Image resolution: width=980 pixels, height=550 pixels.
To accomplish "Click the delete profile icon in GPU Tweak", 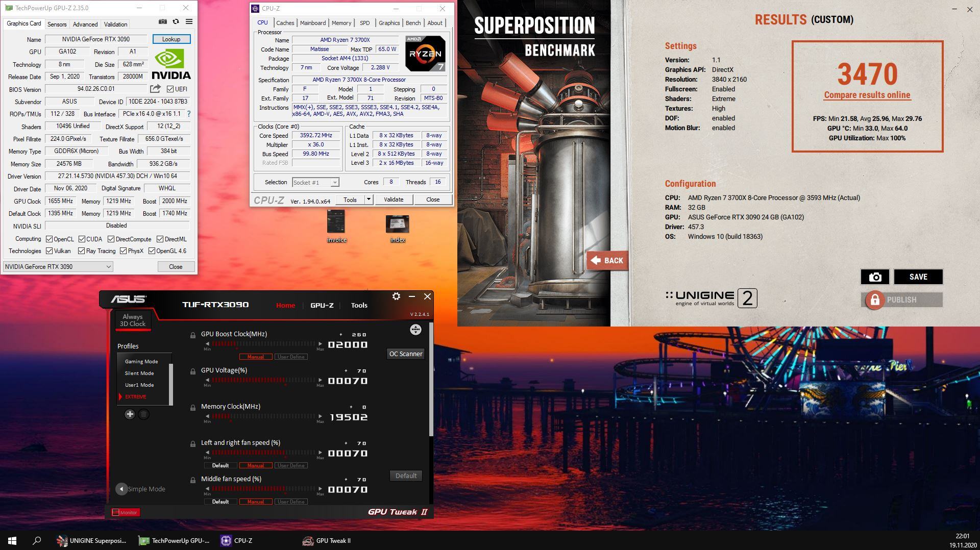I will (144, 414).
